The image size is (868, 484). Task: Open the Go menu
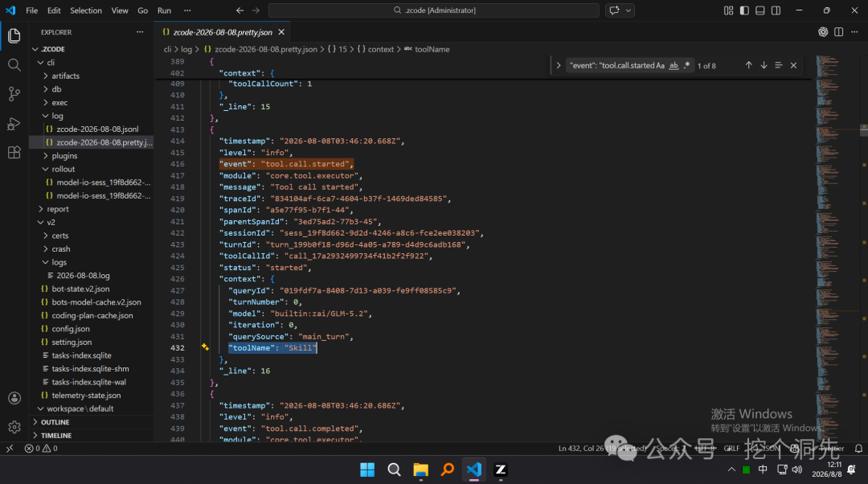(x=143, y=10)
